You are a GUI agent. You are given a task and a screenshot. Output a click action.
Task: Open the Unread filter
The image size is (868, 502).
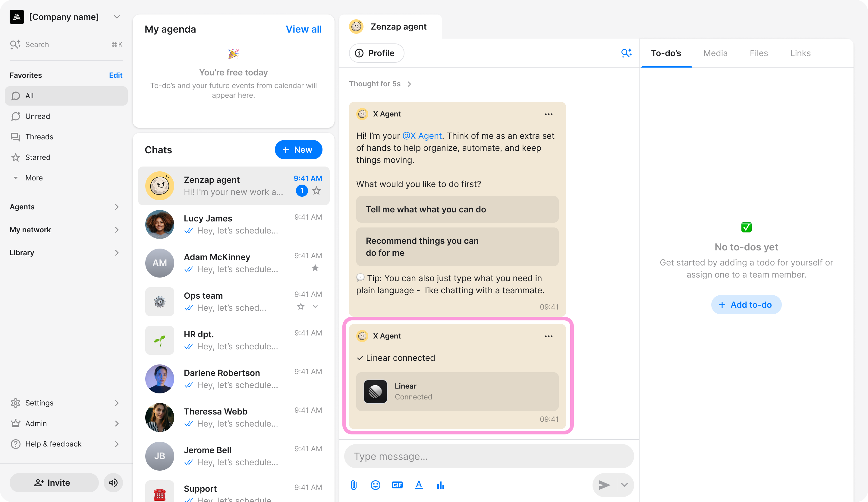click(x=66, y=116)
